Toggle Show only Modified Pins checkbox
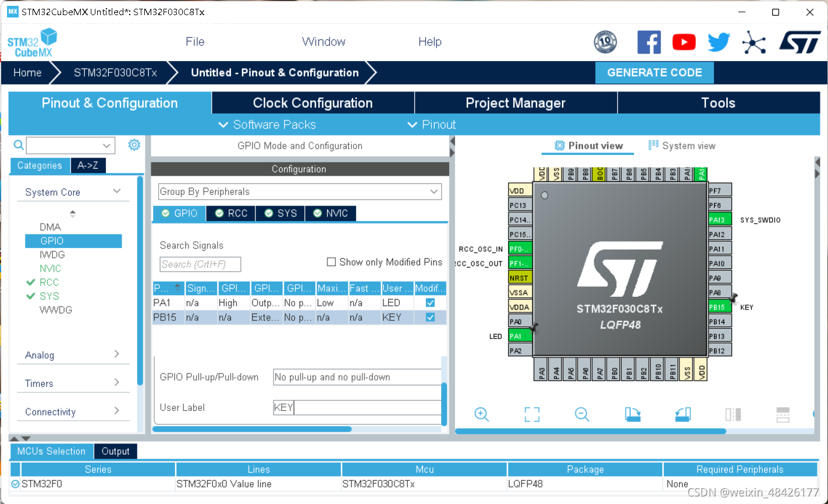This screenshot has height=504, width=828. (331, 262)
